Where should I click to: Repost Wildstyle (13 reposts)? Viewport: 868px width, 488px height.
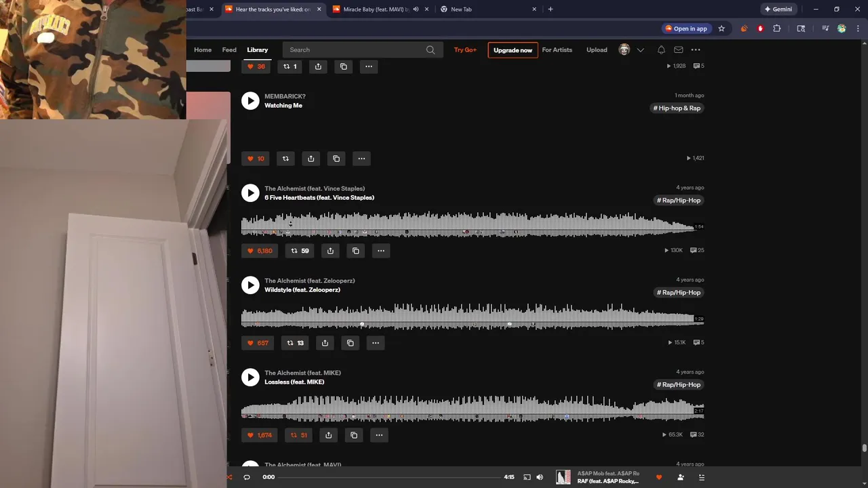pyautogui.click(x=296, y=343)
